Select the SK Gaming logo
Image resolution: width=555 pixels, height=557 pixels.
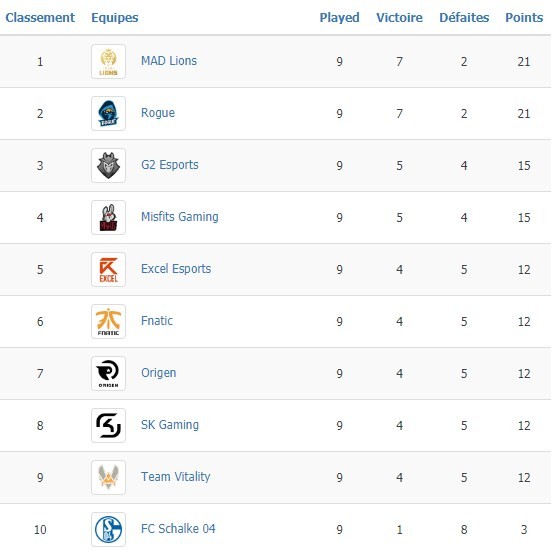pyautogui.click(x=108, y=425)
